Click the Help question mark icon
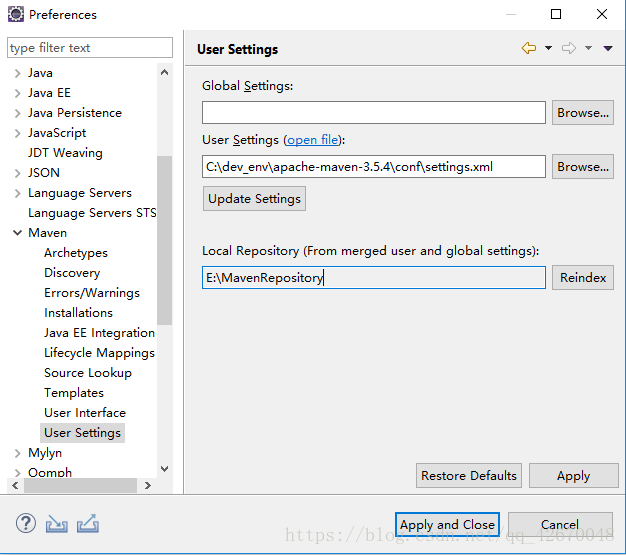The width and height of the screenshot is (626, 555). pyautogui.click(x=26, y=523)
